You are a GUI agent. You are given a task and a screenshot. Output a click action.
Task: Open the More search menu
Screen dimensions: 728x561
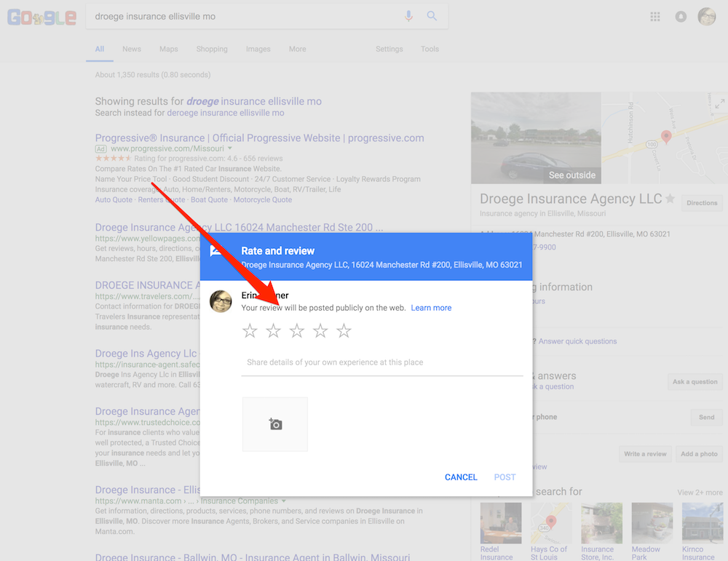point(298,49)
